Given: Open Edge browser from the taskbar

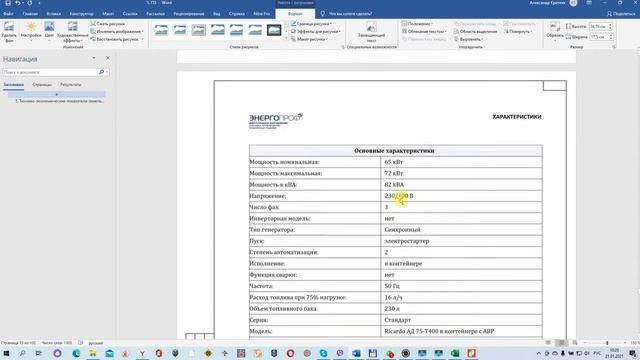Looking at the screenshot, I should [76, 353].
